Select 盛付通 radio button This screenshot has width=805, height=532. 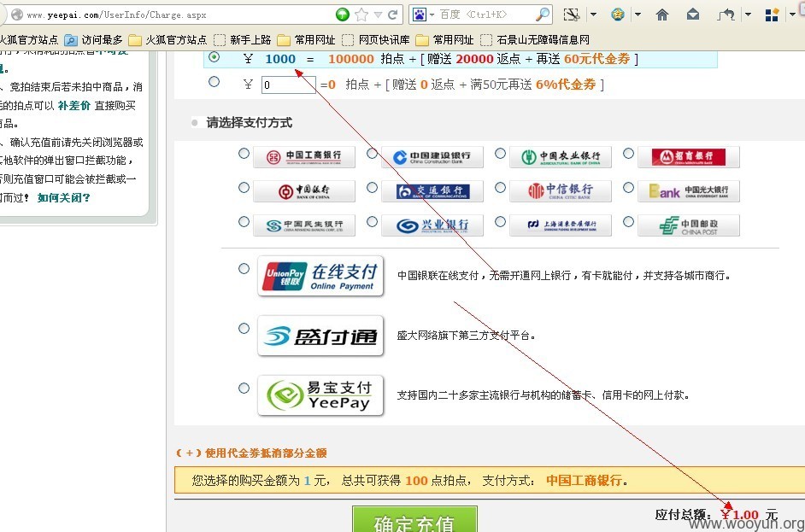[244, 328]
